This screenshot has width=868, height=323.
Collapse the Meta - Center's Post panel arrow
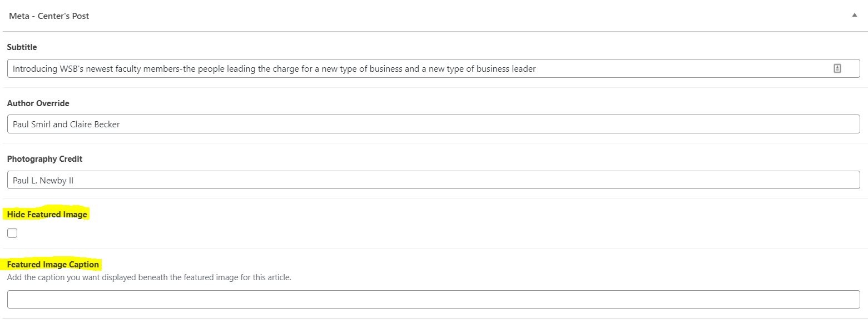point(855,16)
